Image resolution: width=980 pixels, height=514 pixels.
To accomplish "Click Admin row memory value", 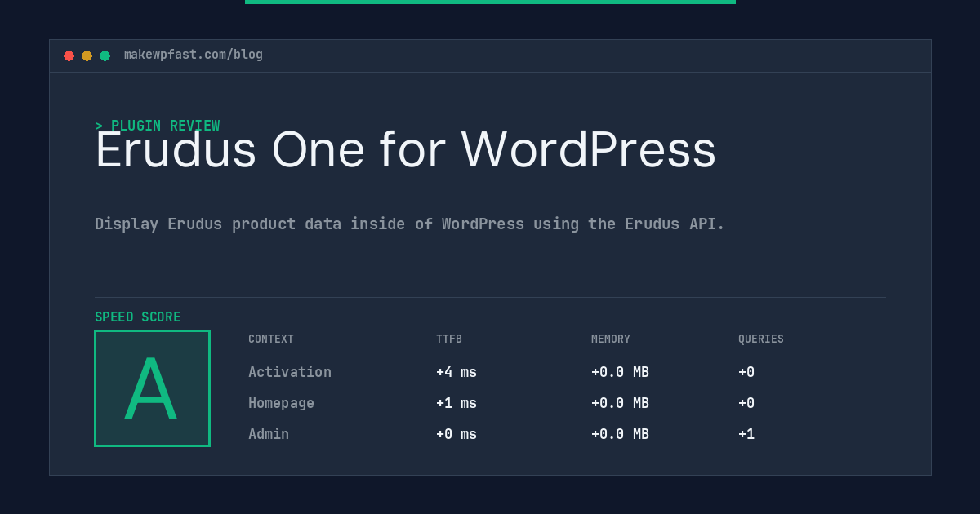I will click(620, 434).
